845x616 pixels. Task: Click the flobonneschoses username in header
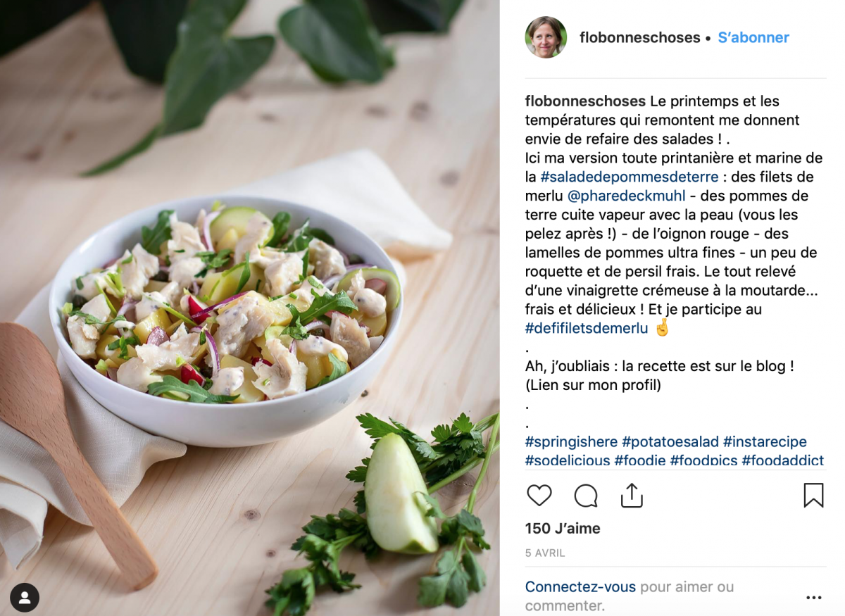click(x=640, y=37)
